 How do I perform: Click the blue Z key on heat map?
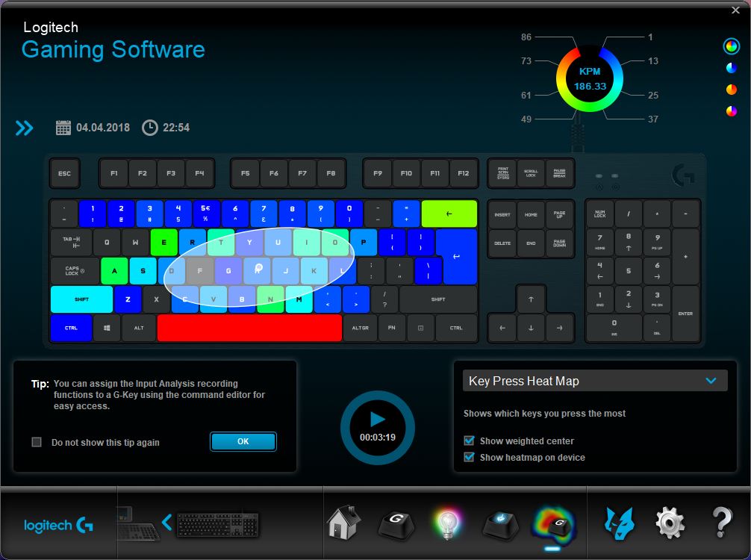click(x=128, y=299)
